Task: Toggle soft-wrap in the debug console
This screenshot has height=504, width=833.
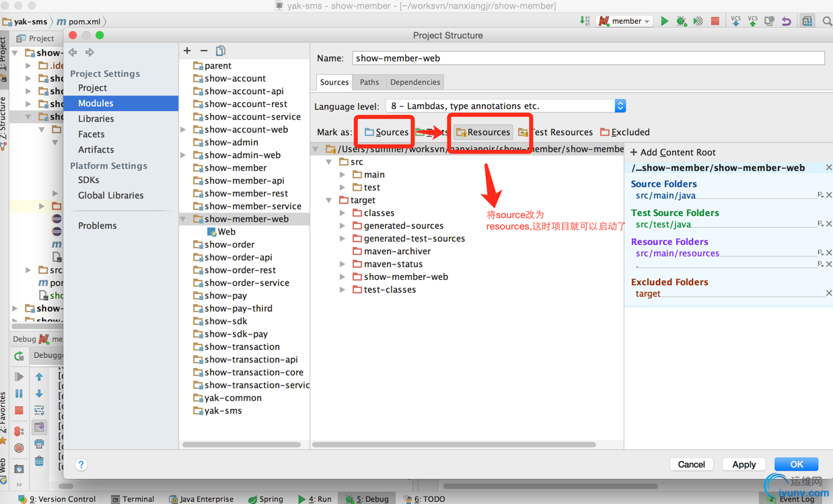Action: [x=39, y=410]
